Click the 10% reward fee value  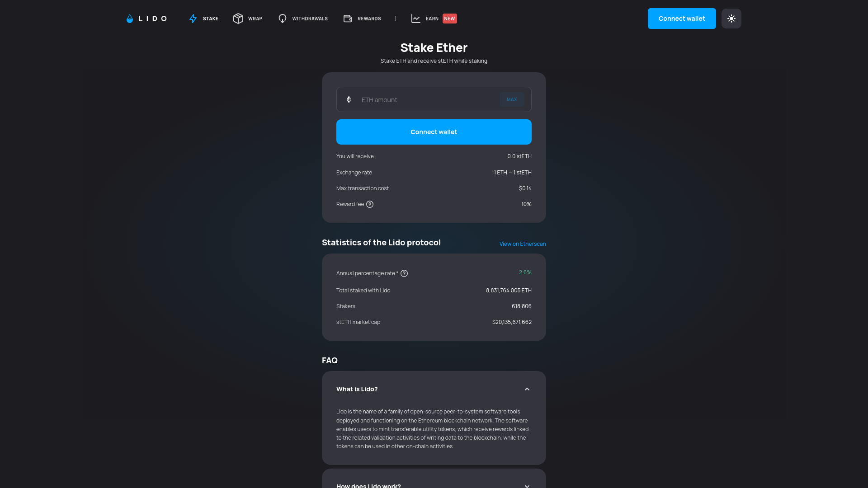[526, 204]
